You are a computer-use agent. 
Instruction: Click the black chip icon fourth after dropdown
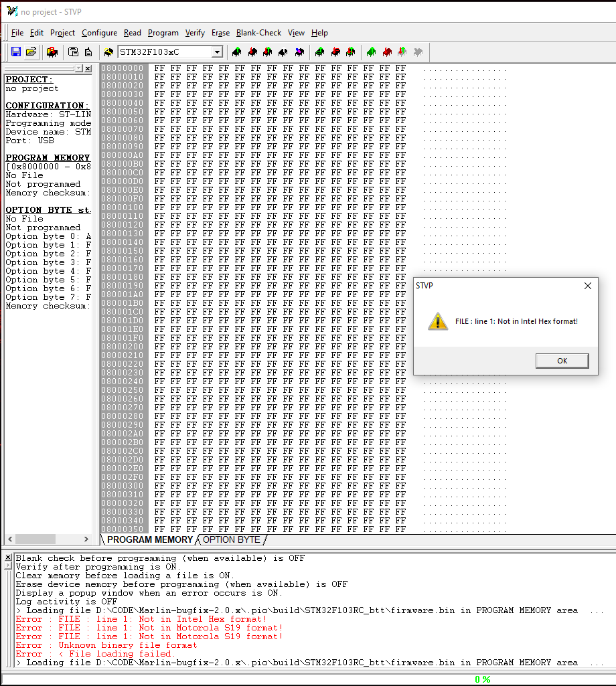[283, 52]
